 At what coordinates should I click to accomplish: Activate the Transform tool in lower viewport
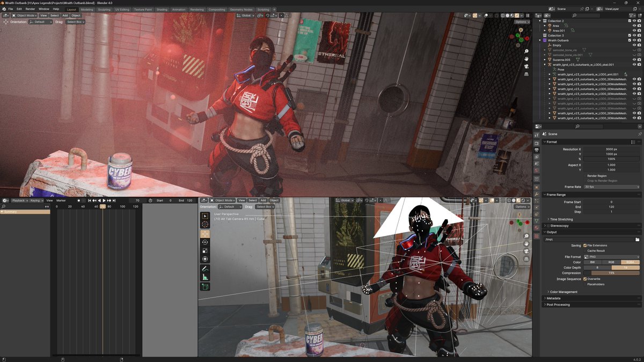205,259
